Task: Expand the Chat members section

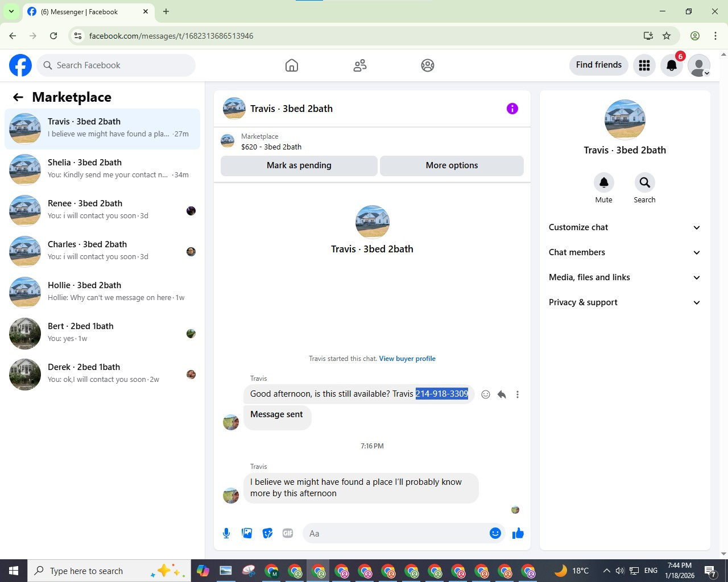Action: (x=624, y=252)
